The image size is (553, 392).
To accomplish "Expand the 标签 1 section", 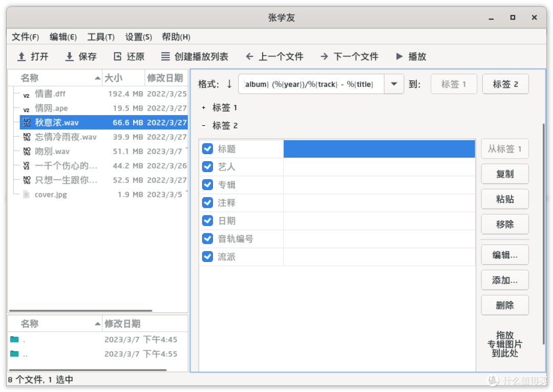I will pyautogui.click(x=203, y=107).
